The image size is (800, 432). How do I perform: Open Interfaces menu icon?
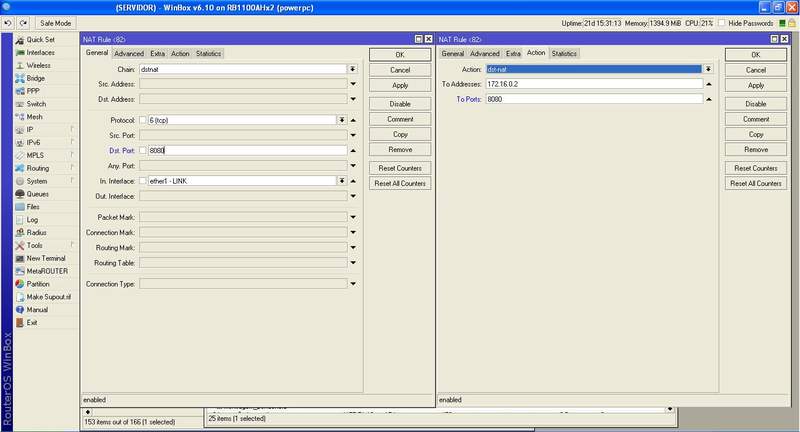coord(20,53)
